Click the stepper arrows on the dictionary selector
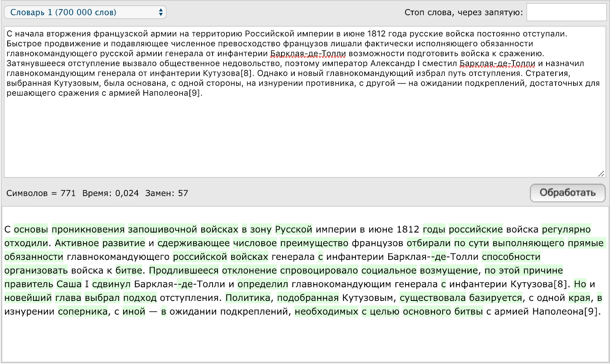This screenshot has height=364, width=610. (x=161, y=12)
